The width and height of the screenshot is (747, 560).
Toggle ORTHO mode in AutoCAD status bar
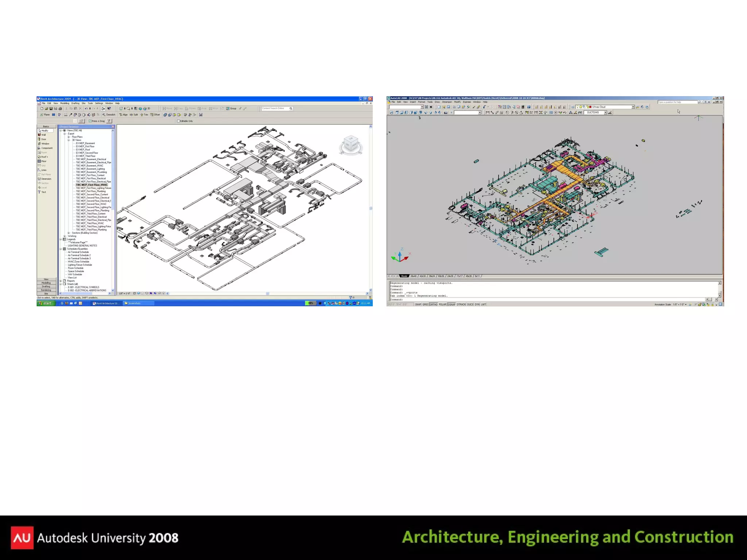click(433, 304)
